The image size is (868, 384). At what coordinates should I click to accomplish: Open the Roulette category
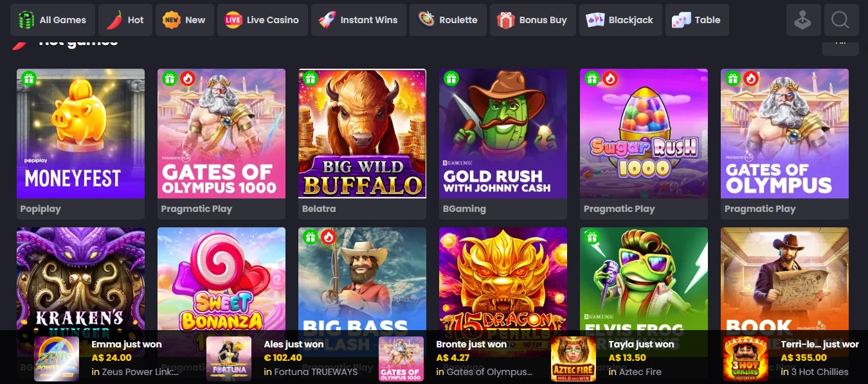point(448,20)
